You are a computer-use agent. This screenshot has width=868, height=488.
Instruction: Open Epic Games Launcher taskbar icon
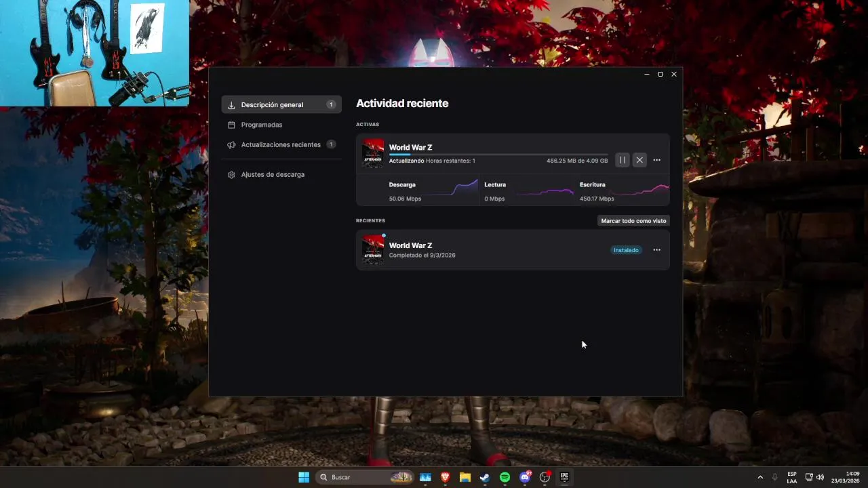[564, 477]
